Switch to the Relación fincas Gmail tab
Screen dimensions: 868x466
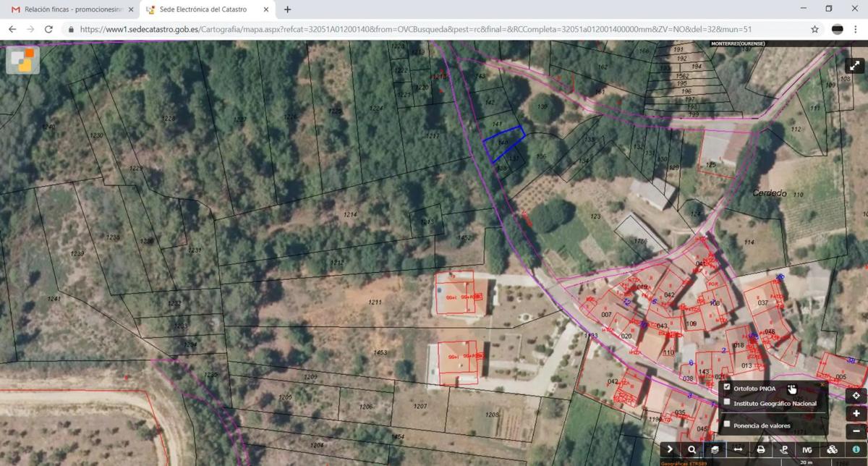(x=67, y=9)
